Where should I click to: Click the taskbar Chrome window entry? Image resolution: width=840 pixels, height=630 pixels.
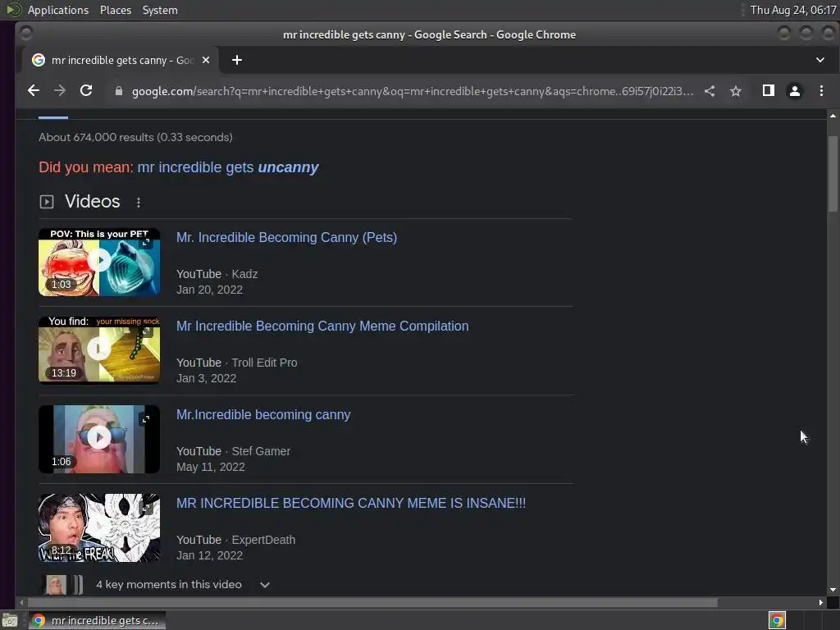pos(97,620)
